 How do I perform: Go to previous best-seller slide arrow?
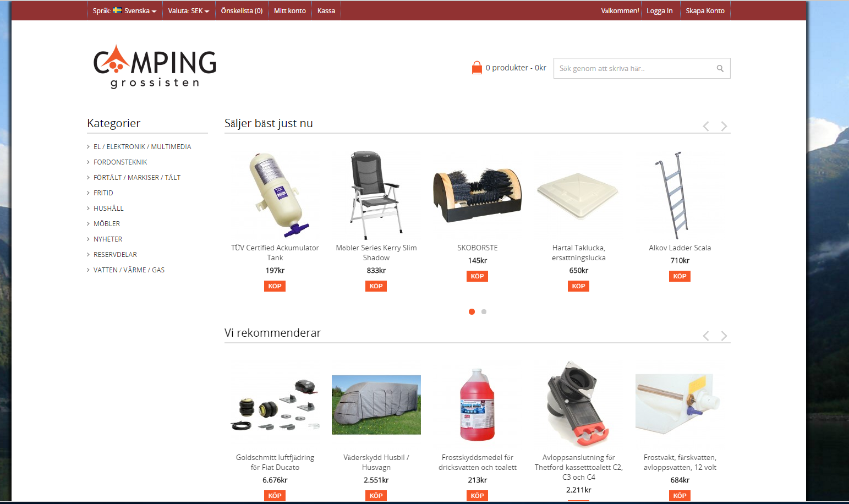click(706, 127)
